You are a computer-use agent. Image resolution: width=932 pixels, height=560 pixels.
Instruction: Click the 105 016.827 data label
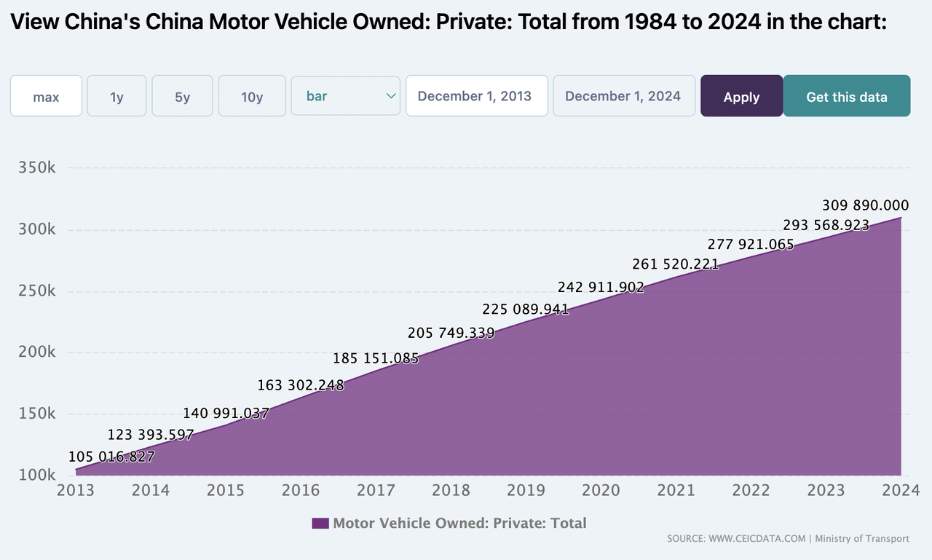point(111,457)
